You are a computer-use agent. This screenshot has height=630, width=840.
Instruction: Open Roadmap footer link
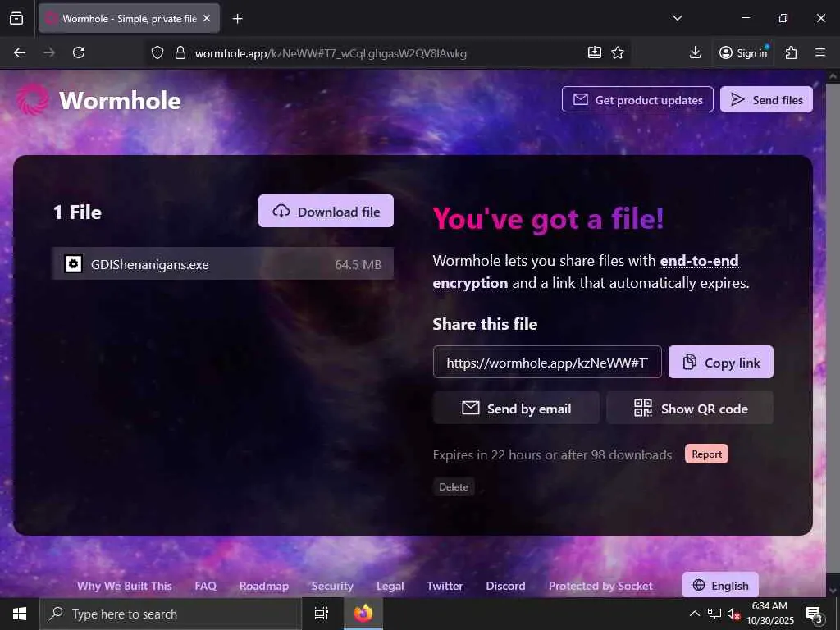(x=264, y=586)
